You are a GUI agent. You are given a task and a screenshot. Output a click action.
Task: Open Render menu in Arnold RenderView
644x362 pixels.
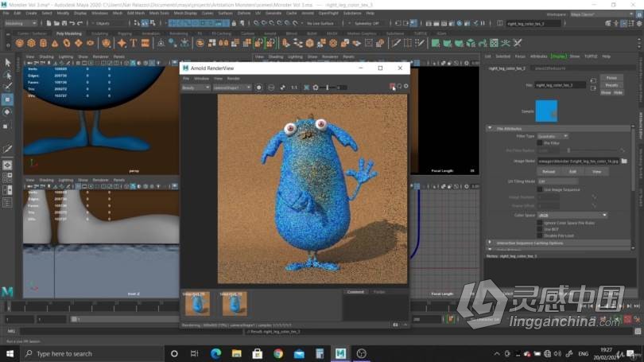point(233,79)
